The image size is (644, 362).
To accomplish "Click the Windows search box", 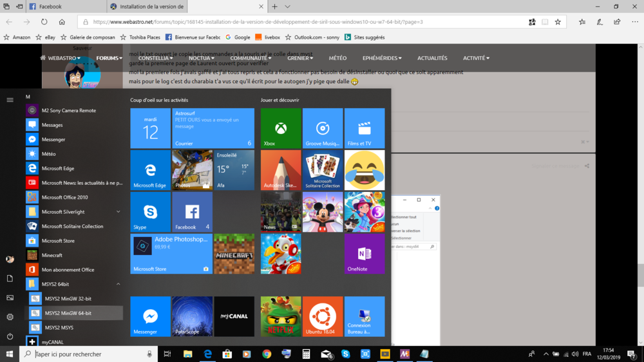I will pos(89,354).
